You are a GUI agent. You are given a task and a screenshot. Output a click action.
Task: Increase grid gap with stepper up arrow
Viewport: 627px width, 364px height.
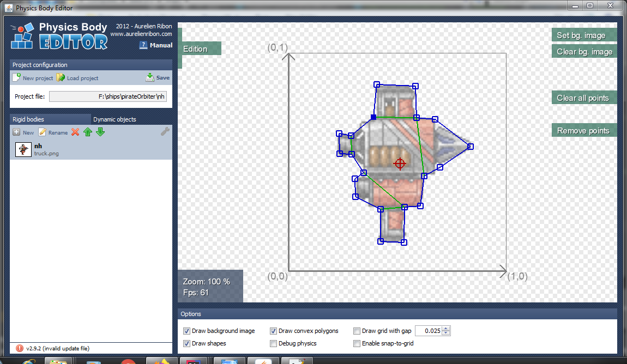[446, 329]
